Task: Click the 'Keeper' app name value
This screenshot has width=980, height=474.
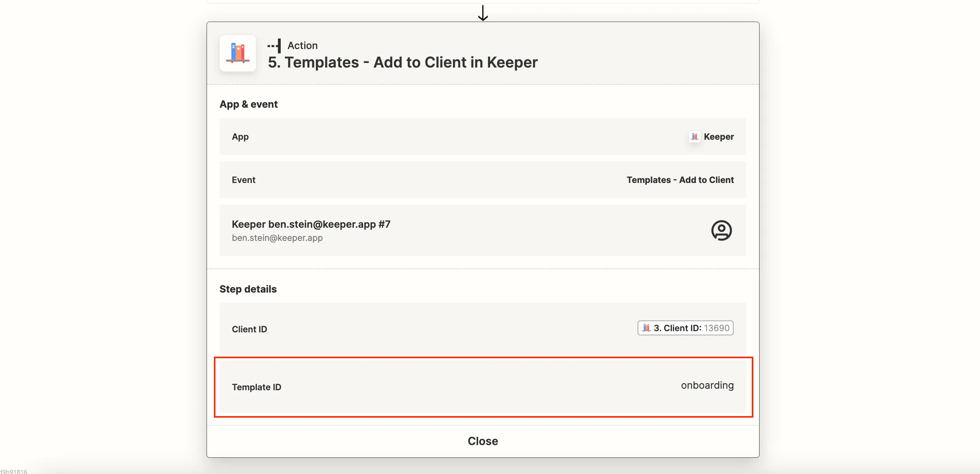Action: tap(719, 137)
